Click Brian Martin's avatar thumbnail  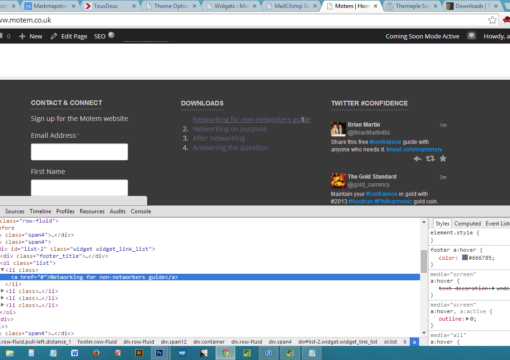(338, 129)
